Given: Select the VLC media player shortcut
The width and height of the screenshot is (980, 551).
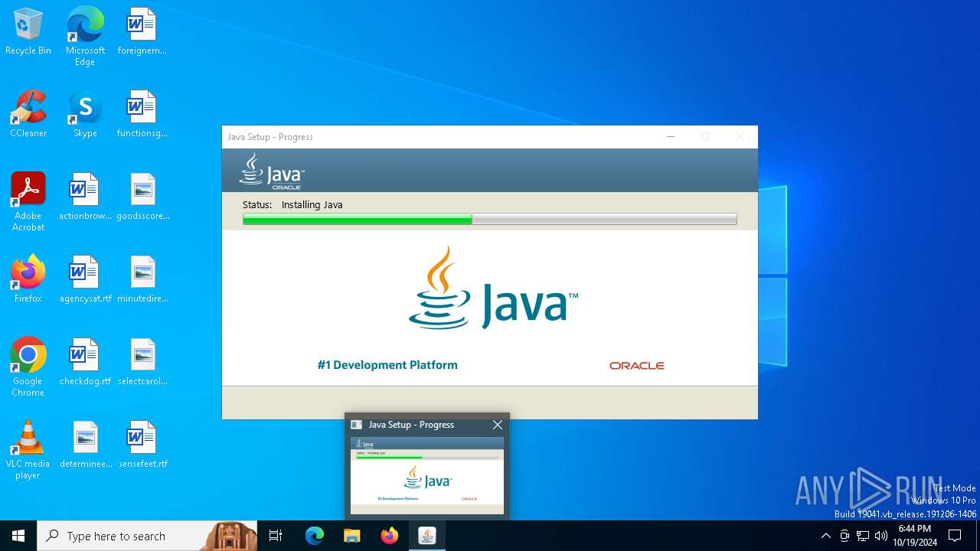Looking at the screenshot, I should (28, 450).
